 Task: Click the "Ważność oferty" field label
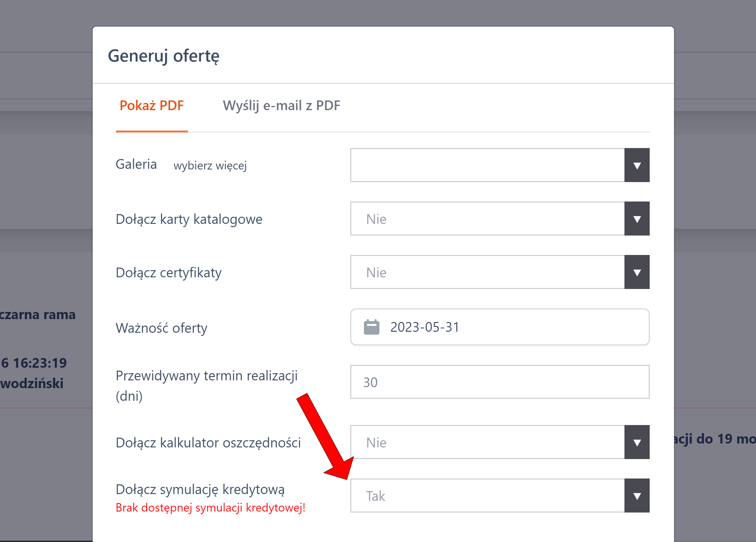(161, 328)
